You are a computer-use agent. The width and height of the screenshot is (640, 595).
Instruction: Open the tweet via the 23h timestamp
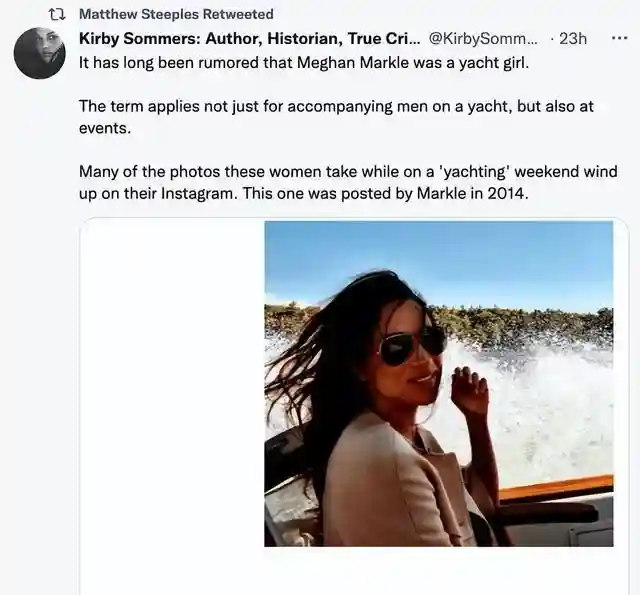point(573,39)
